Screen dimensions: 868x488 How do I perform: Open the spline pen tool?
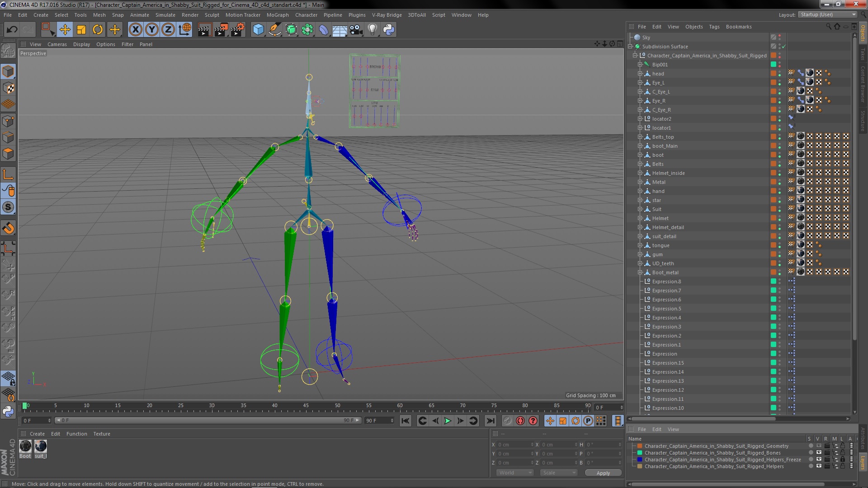tap(274, 30)
